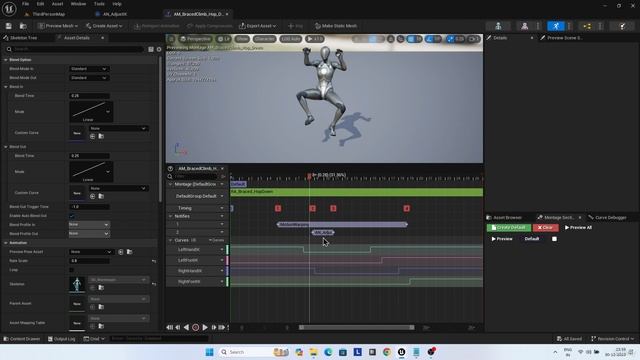Switch to the Skeleton editor mode icon
The height and width of the screenshot is (360, 640).
(x=498, y=26)
